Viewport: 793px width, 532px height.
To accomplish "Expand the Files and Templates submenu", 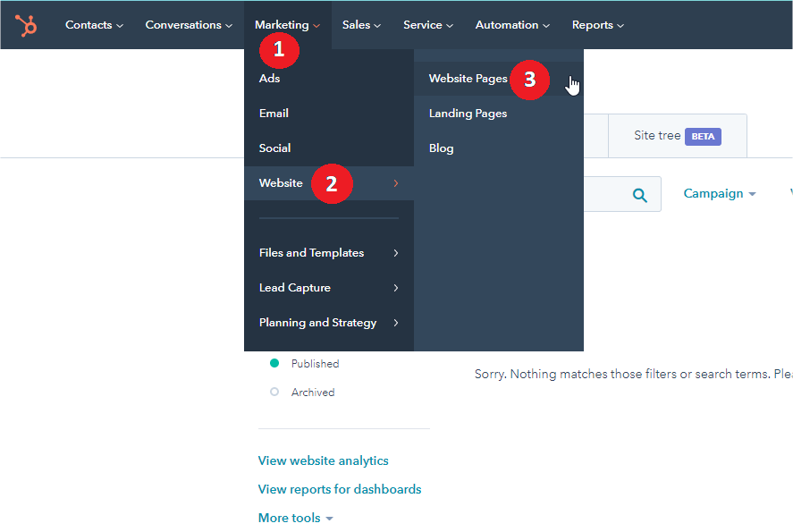I will [327, 253].
